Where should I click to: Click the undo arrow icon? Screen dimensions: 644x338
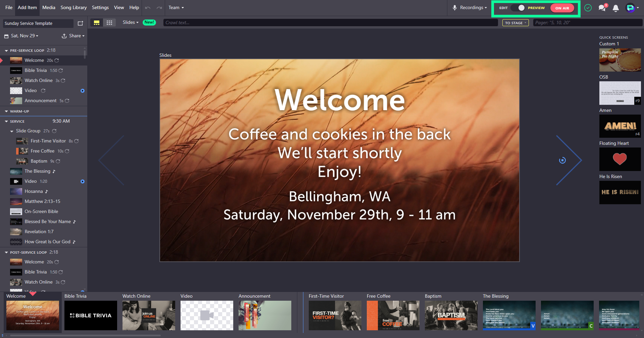[148, 8]
